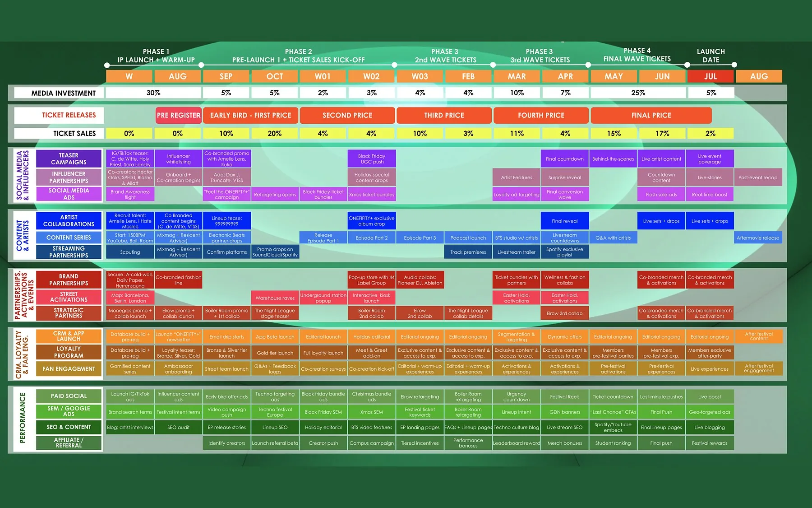The width and height of the screenshot is (812, 508).
Task: Click the Post-event recap cell
Action: pos(758,177)
